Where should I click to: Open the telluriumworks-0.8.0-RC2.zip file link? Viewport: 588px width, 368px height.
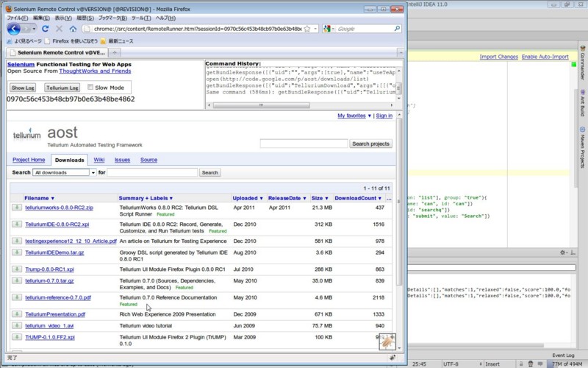coord(60,208)
